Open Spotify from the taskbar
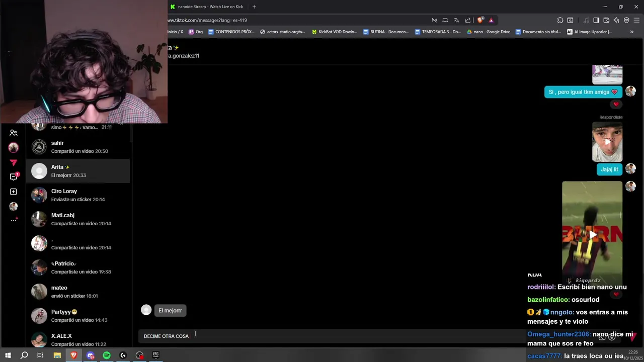Screen dimensions: 644x362 [107, 355]
